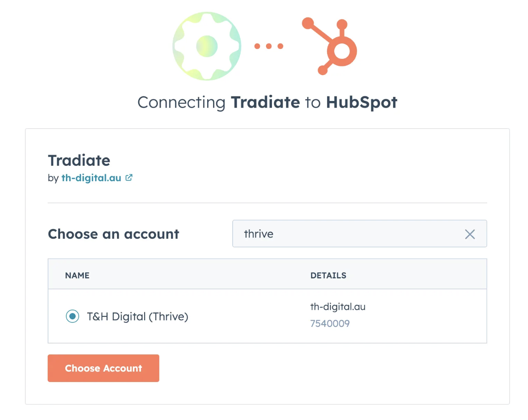Click the orange HubSpot sprocket logo
Viewport: 528px width, 420px height.
[x=331, y=46]
